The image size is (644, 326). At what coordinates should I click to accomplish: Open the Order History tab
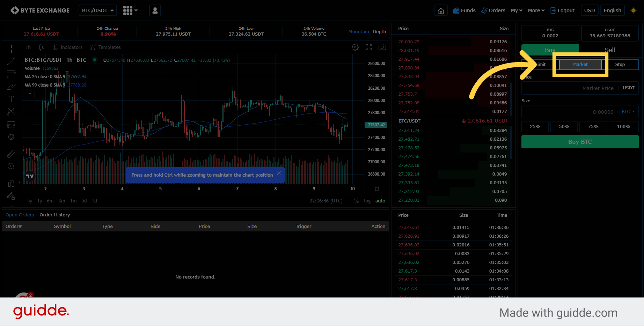(55, 215)
